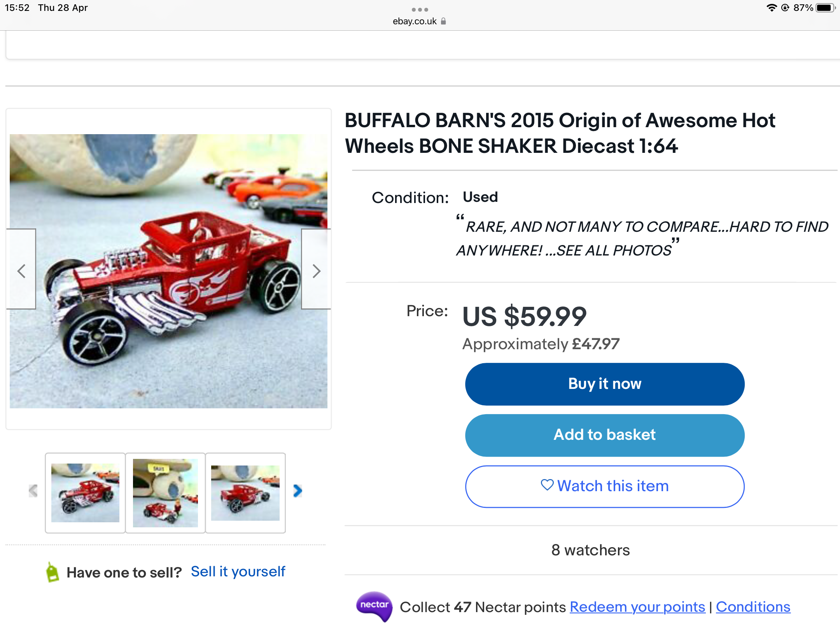Select the second thumbnail with the figure
Viewport: 840px width, 630px height.
165,493
